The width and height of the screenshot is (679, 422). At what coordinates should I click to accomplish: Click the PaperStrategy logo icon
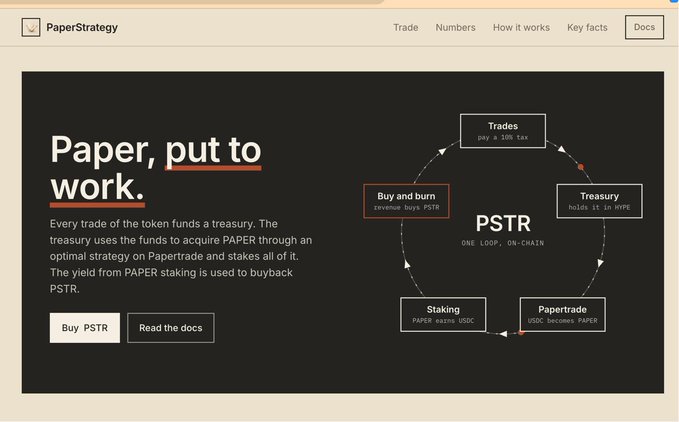coord(31,27)
